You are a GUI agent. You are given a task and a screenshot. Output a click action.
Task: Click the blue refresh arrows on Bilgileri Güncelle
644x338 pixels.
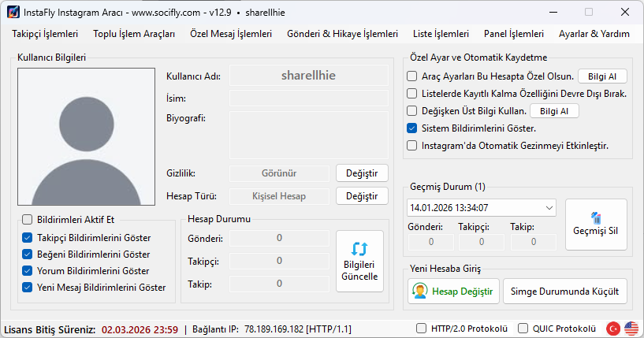pyautogui.click(x=359, y=249)
